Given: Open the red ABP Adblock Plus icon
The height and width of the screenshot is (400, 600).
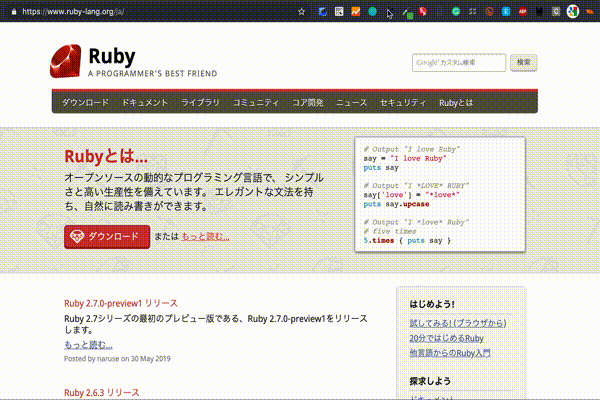Looking at the screenshot, I should point(523,11).
